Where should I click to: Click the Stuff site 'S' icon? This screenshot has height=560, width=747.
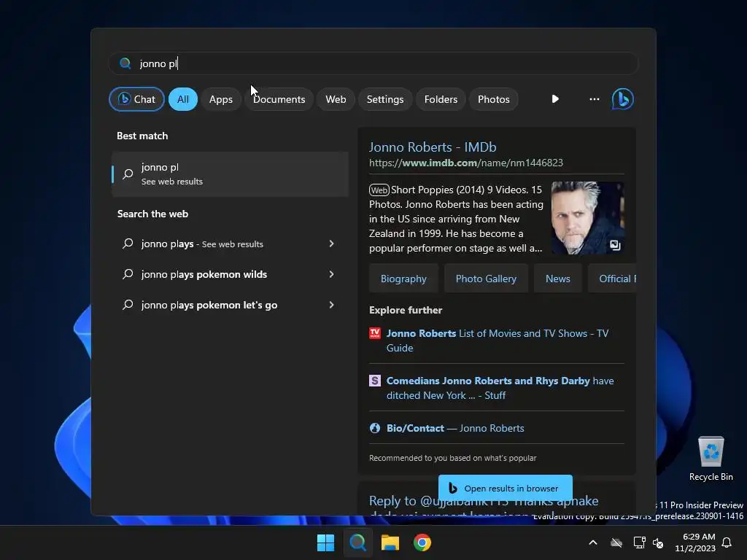point(375,381)
